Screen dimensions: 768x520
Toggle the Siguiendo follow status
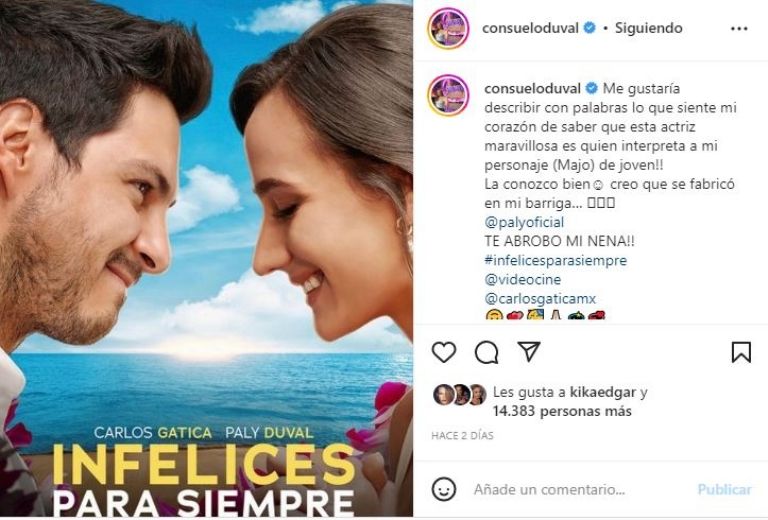pyautogui.click(x=648, y=28)
